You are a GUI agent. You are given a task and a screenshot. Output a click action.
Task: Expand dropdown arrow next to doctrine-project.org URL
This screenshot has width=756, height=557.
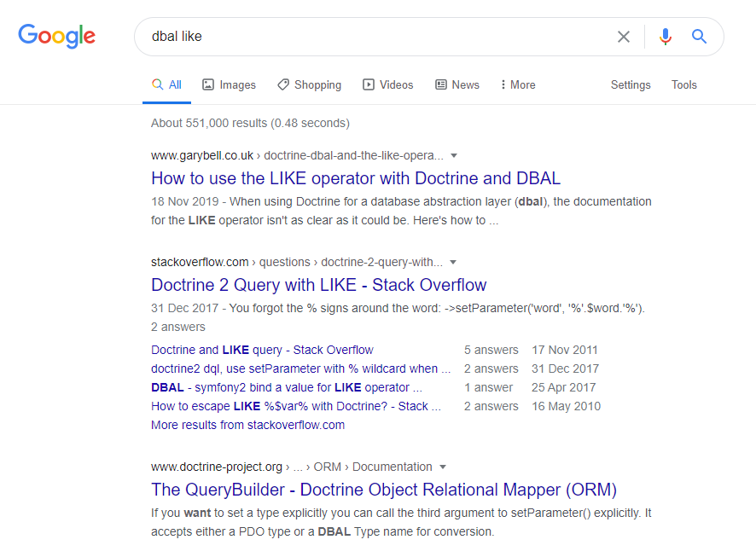[x=443, y=467]
